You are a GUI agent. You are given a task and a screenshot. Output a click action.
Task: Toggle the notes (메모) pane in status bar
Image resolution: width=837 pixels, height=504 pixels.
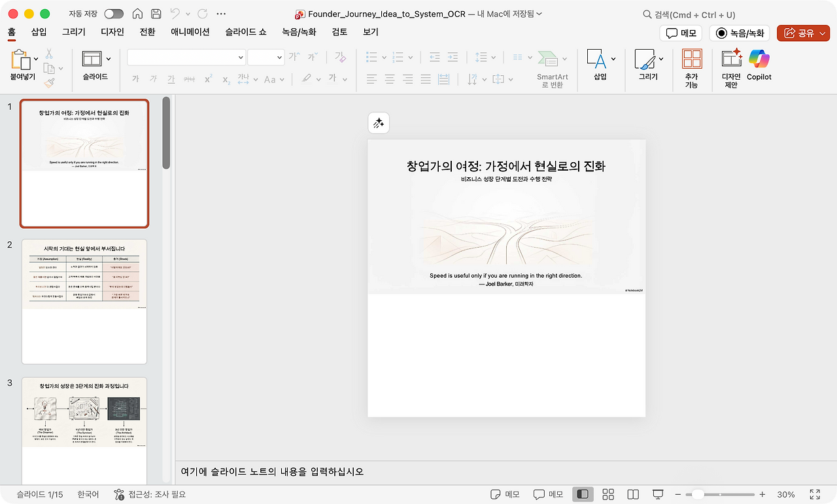(505, 494)
